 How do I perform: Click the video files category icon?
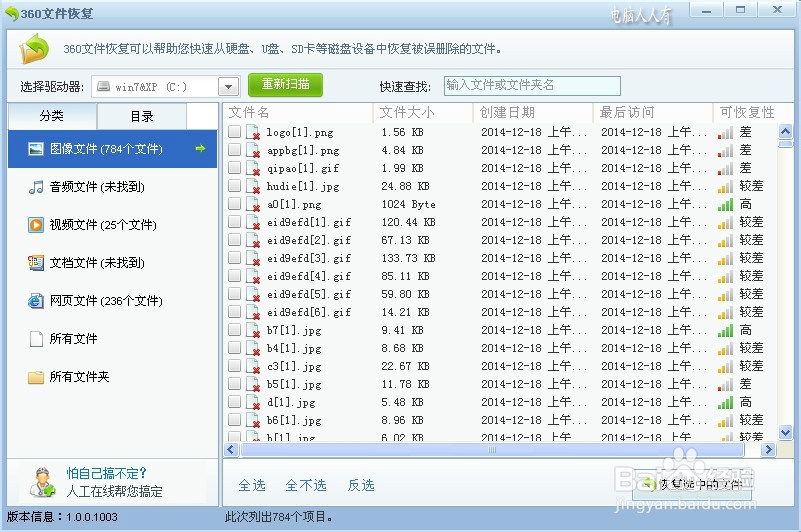tap(35, 225)
